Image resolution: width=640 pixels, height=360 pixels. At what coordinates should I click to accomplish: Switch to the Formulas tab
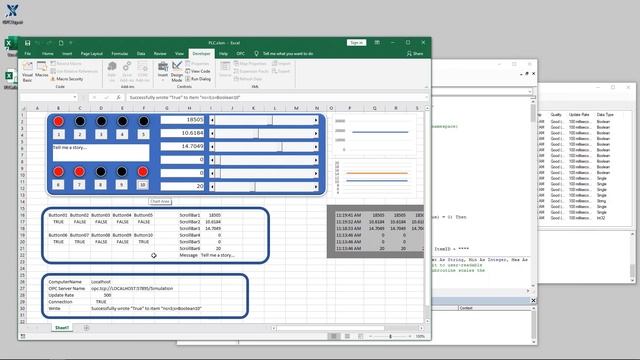click(x=120, y=53)
